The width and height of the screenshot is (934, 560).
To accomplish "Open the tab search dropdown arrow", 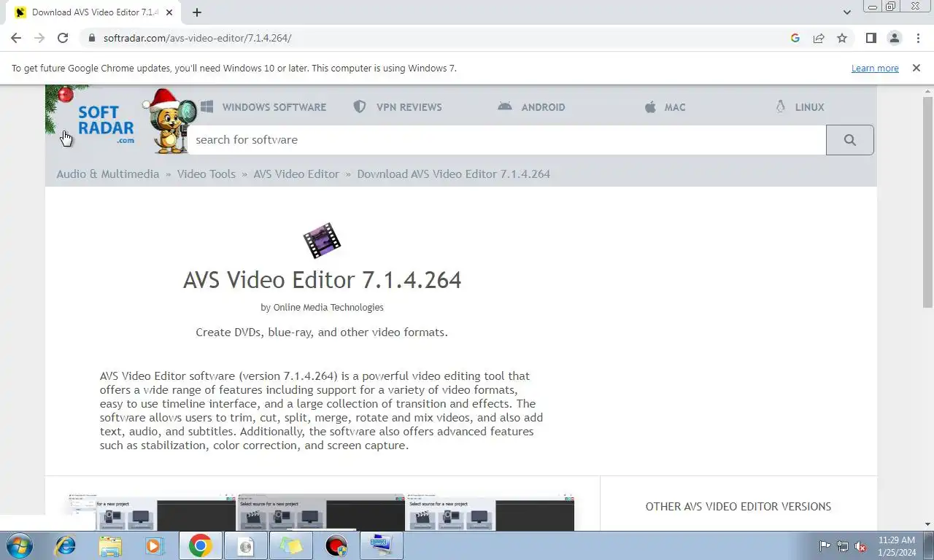I will coord(846,12).
